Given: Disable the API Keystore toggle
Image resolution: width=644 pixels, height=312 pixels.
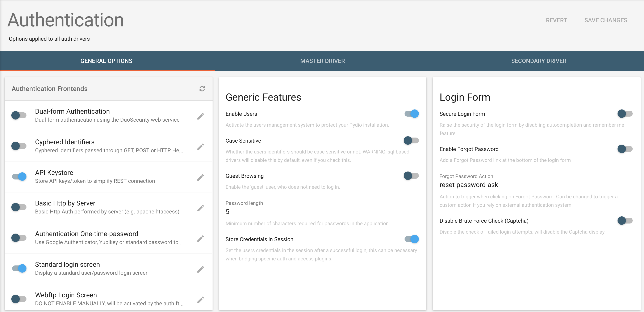Looking at the screenshot, I should 19,177.
